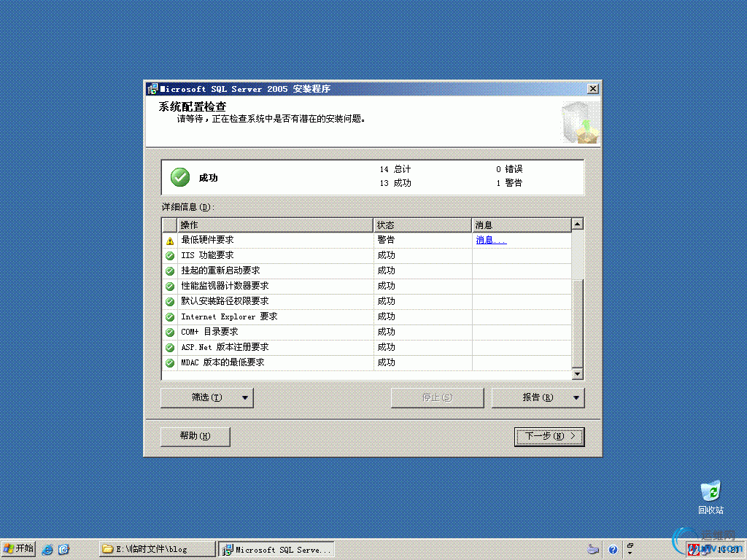Viewport: 747px width, 560px height.
Task: Select the COM+ 目录要求 row text
Action: click(209, 332)
